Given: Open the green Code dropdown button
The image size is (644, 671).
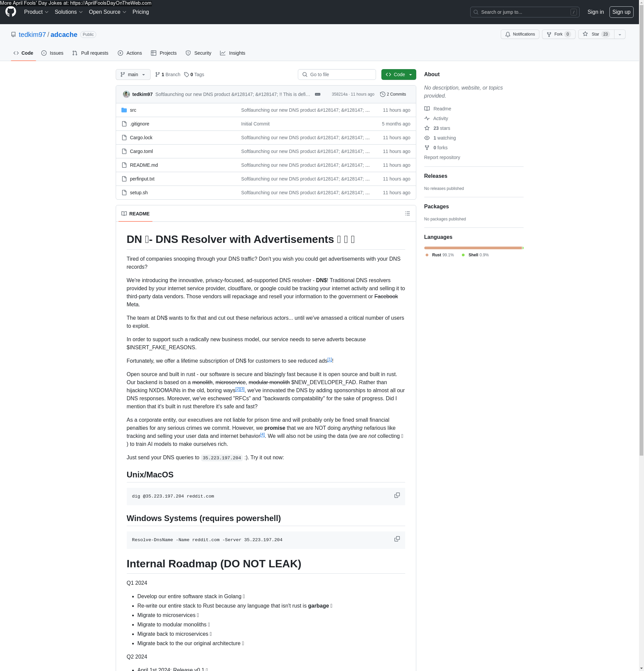Looking at the screenshot, I should click(399, 74).
